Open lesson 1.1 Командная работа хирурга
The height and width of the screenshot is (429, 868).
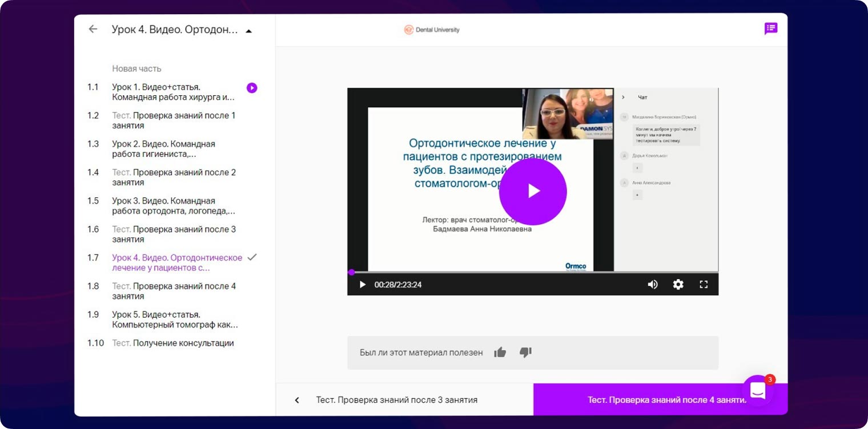coord(174,92)
